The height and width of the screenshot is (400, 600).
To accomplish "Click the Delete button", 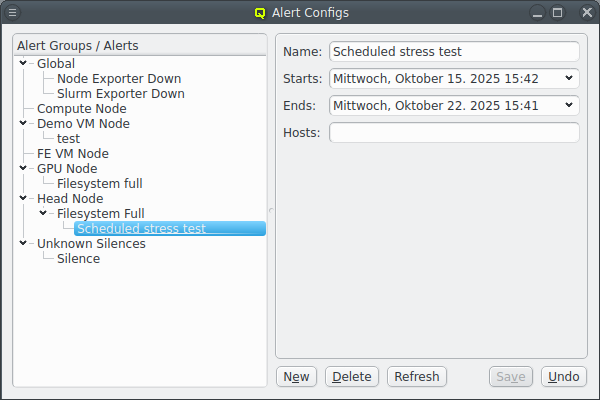I will [x=352, y=377].
